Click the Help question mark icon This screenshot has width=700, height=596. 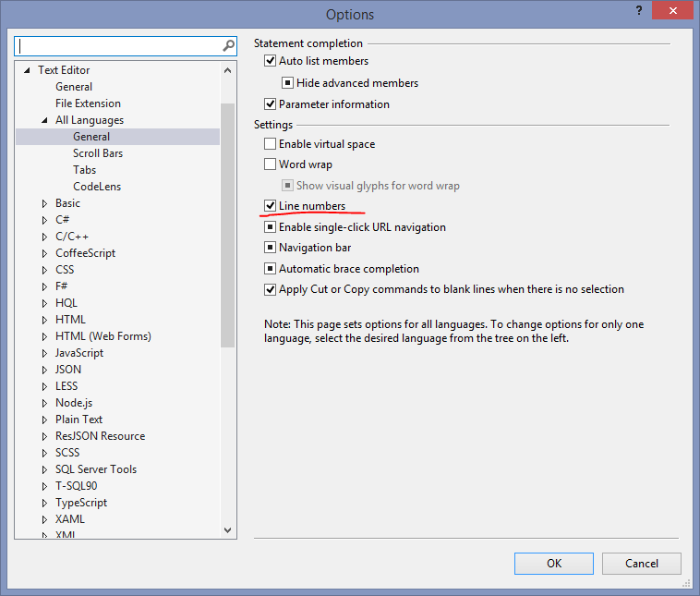point(638,10)
